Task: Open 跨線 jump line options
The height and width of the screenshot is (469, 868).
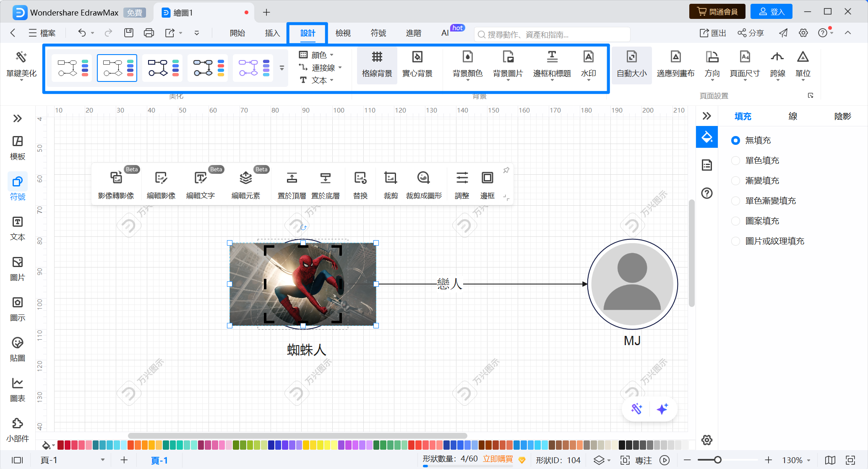Action: point(777,65)
